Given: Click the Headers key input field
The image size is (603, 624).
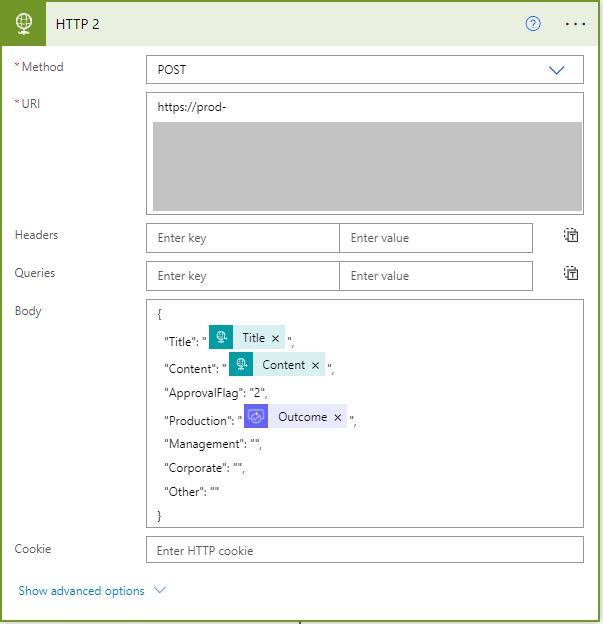Looking at the screenshot, I should 243,238.
